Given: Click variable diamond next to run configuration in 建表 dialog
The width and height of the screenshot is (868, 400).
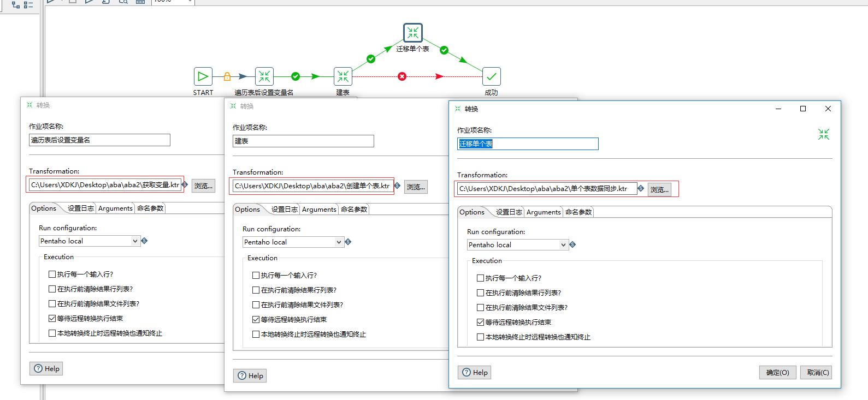Looking at the screenshot, I should coord(348,242).
